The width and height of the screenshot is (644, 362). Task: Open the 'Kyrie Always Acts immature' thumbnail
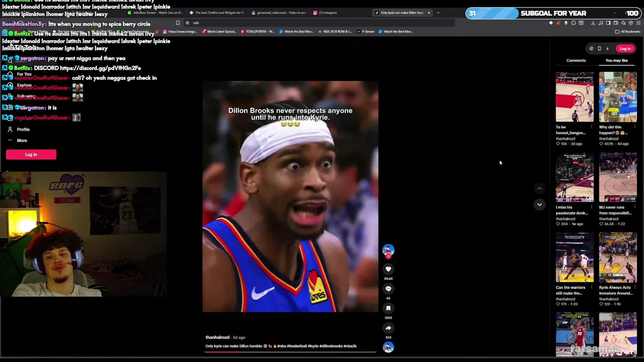618,257
